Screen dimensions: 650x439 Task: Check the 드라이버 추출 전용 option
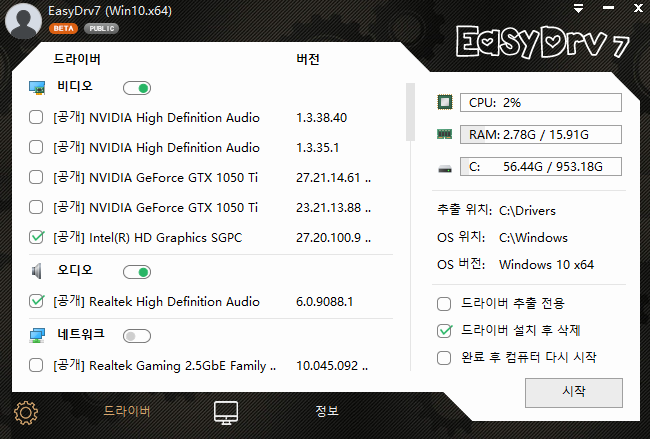(x=445, y=303)
